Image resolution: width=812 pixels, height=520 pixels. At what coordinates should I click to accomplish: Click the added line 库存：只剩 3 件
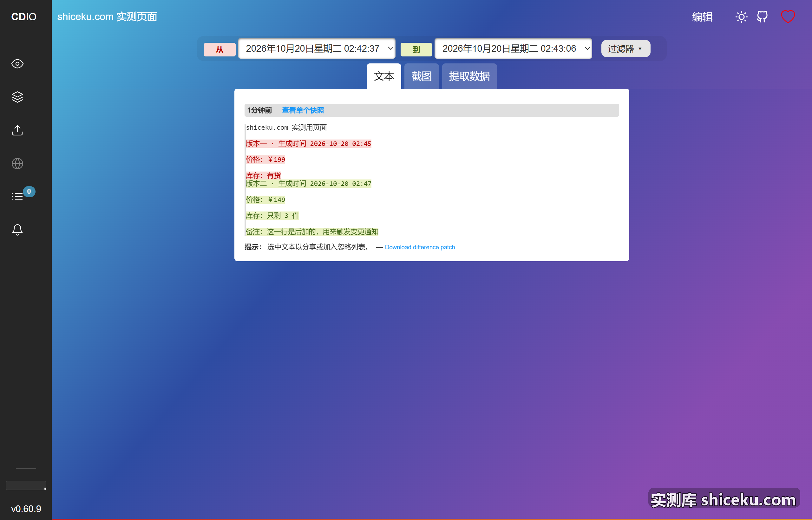point(272,215)
